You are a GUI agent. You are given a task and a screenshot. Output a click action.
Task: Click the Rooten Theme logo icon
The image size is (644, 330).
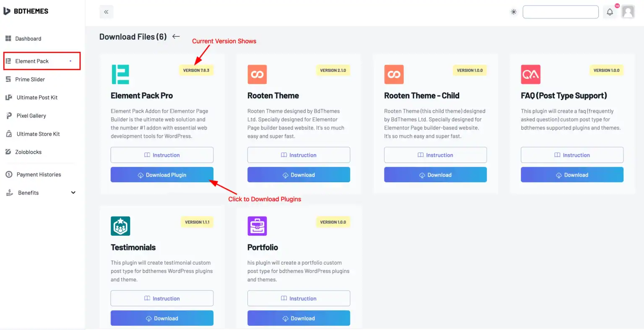point(257,75)
